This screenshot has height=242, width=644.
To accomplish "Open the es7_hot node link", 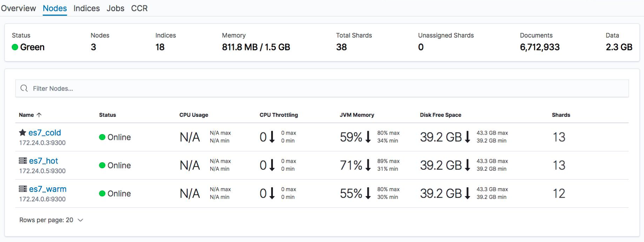I will 43,161.
